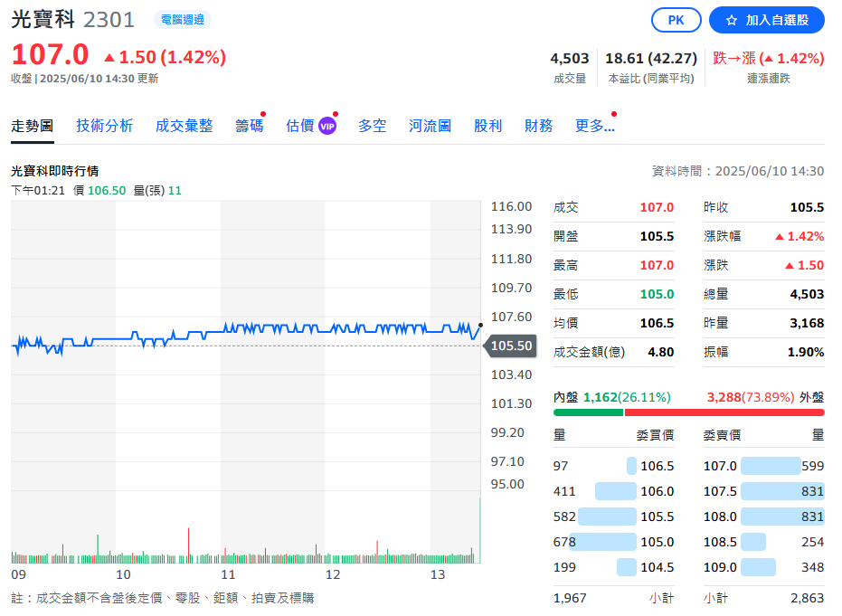This screenshot has width=842, height=616.
Task: Click bid price 106.5 row
Action: (613, 466)
